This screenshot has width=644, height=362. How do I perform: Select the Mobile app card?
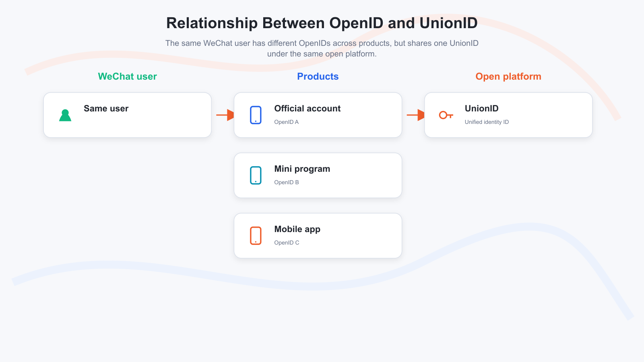click(x=318, y=236)
